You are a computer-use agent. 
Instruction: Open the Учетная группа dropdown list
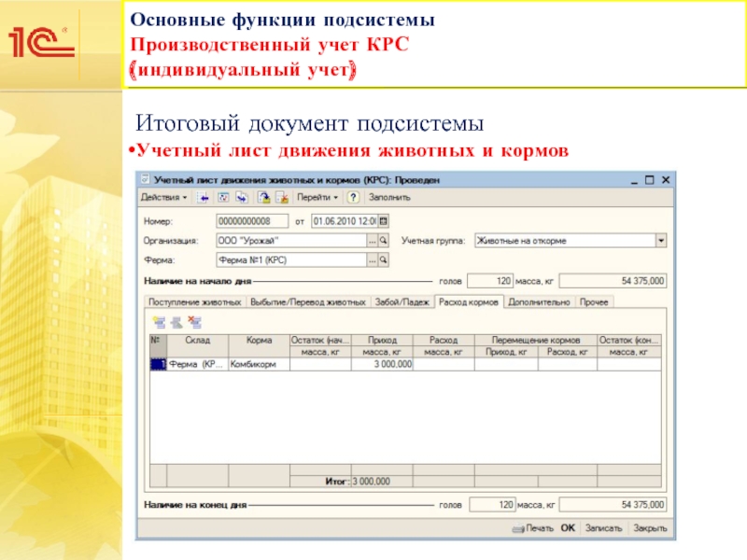(x=661, y=241)
